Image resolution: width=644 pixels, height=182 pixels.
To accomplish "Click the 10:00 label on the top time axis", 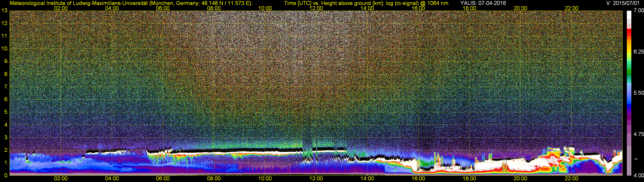I will pyautogui.click(x=265, y=8).
